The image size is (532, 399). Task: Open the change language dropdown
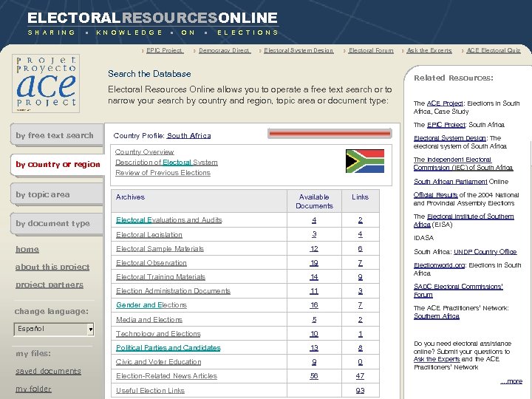click(x=54, y=329)
